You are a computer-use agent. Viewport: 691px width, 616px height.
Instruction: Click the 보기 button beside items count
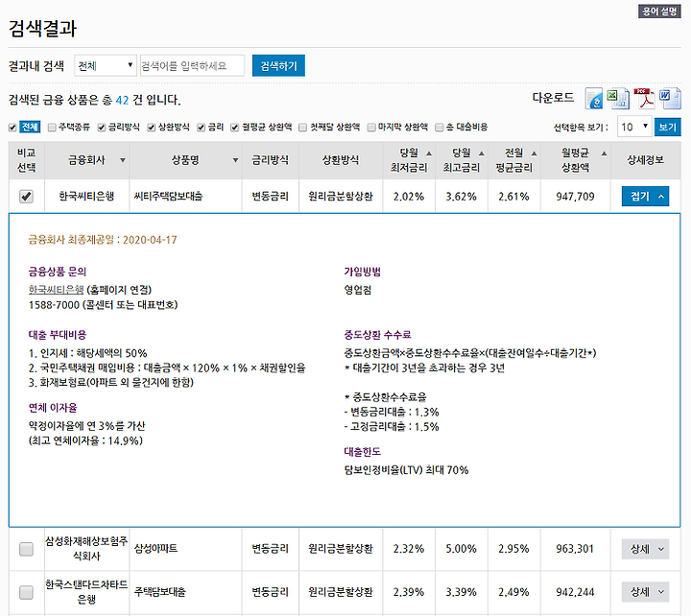667,127
